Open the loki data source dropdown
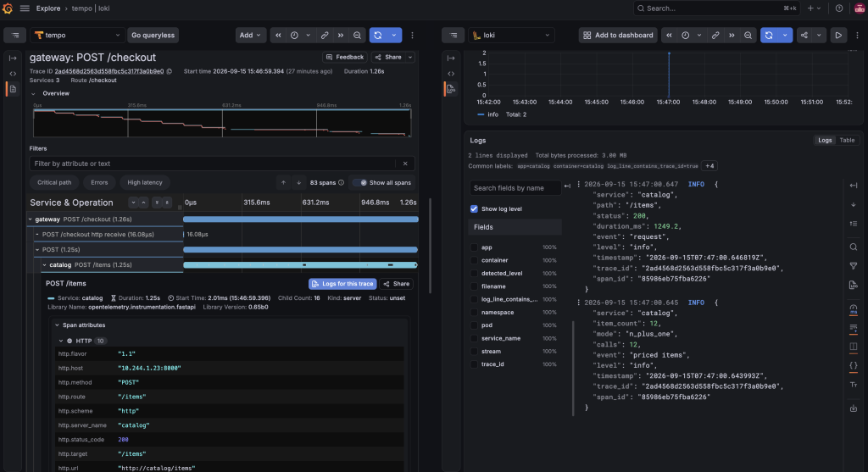 click(x=511, y=35)
